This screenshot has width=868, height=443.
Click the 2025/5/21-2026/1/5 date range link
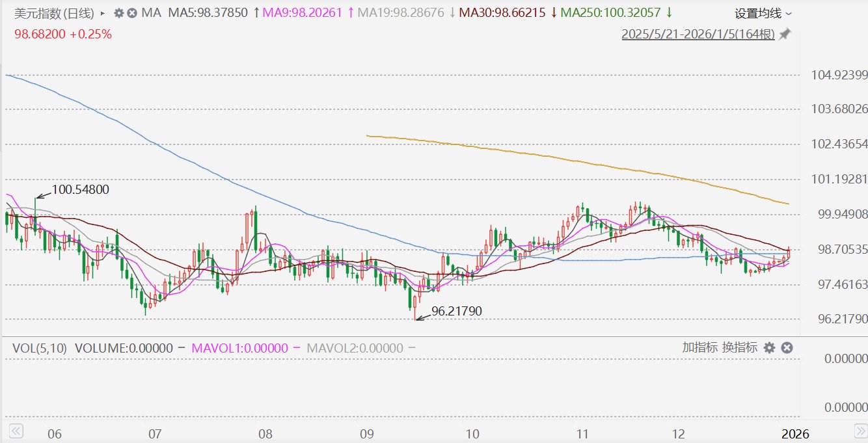(698, 34)
